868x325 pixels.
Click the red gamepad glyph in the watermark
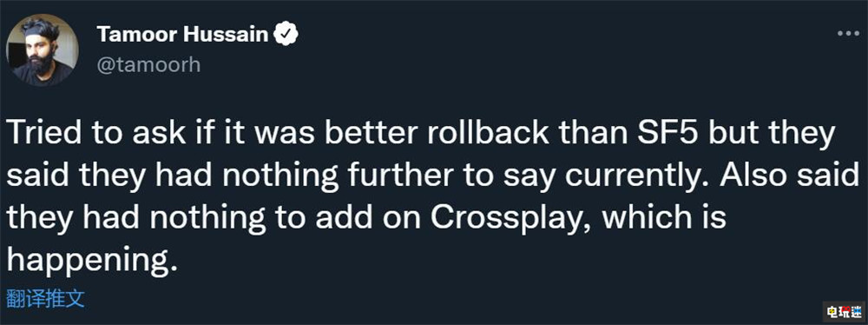click(x=845, y=309)
